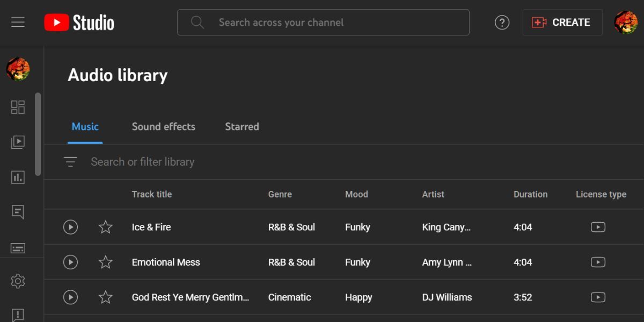Screen dimensions: 644x322
Task: Open Comments from the sidebar
Action: [x=18, y=212]
